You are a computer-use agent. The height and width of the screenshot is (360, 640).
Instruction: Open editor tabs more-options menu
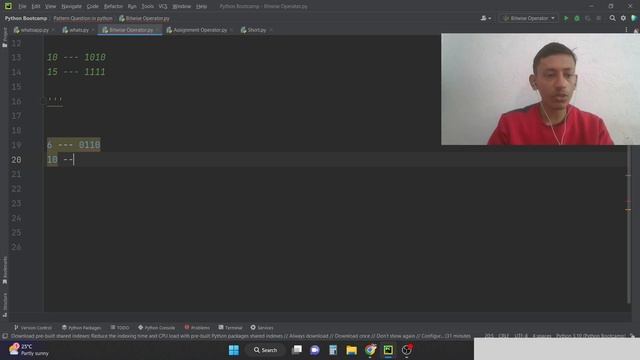(627, 30)
